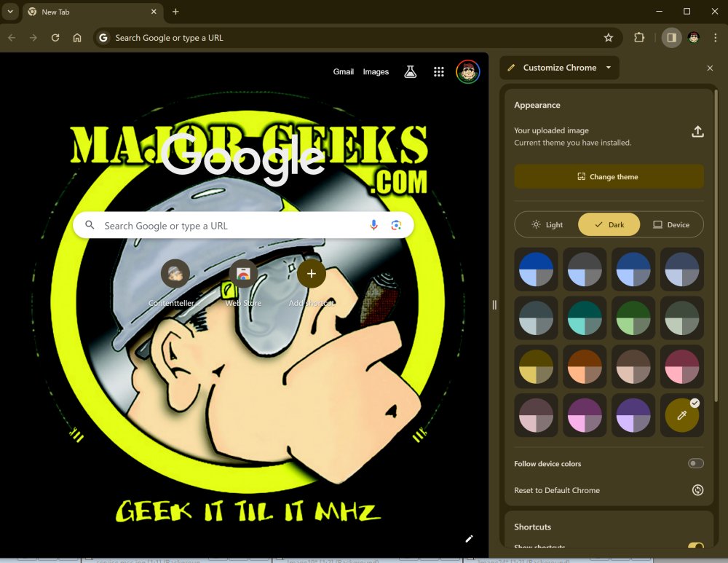This screenshot has height=563, width=728.
Task: Pick the bright blue color swatch
Action: pyautogui.click(x=536, y=269)
